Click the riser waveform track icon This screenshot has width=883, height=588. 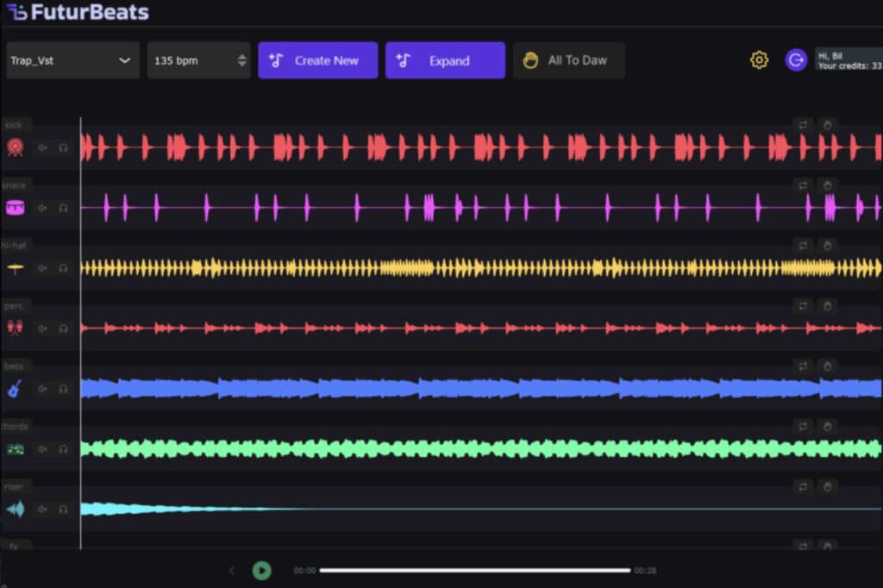pyautogui.click(x=15, y=510)
